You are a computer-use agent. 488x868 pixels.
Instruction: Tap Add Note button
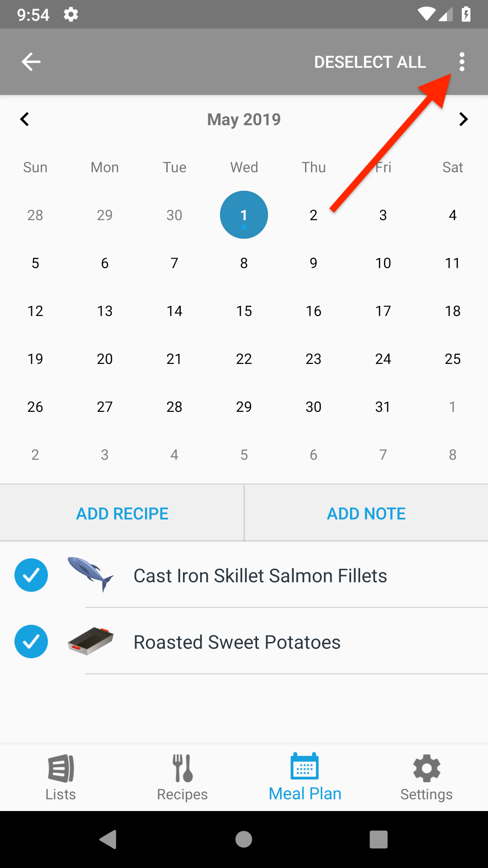point(366,514)
